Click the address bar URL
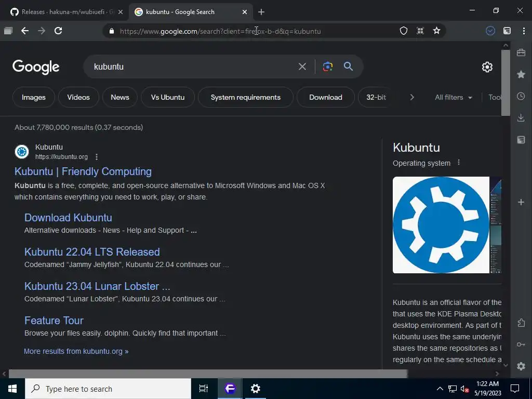The width and height of the screenshot is (532, 399). coord(220,31)
